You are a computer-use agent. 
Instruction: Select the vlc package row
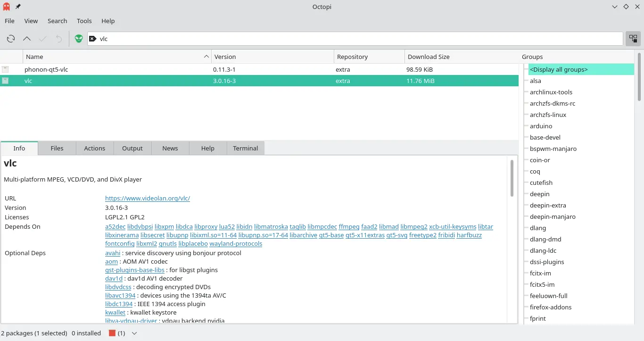pyautogui.click(x=259, y=81)
